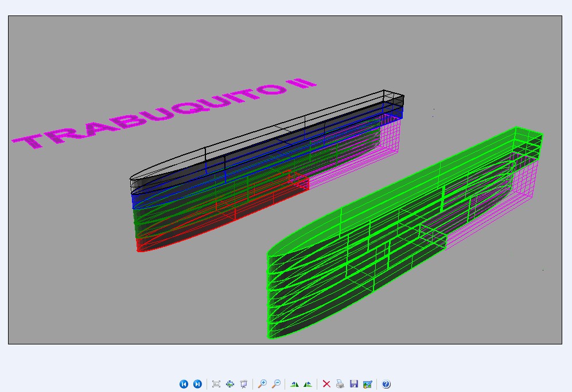Go to the next image
This screenshot has width=572, height=392.
coord(197,384)
